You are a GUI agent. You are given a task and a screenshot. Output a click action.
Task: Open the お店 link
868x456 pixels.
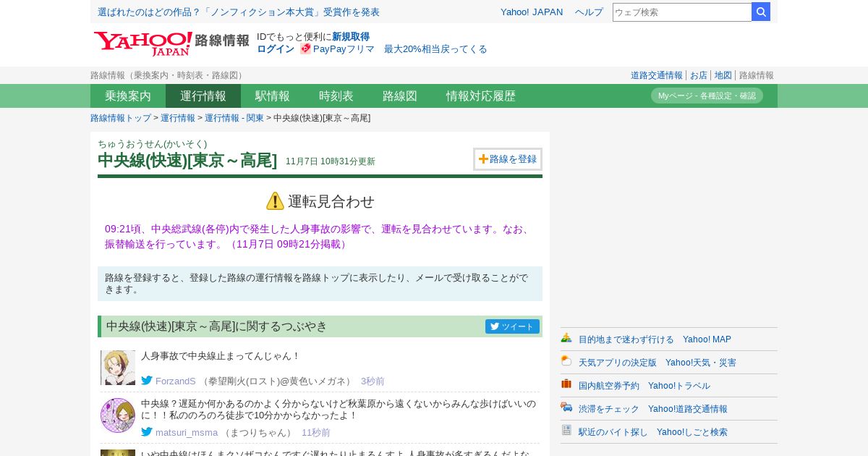[699, 75]
